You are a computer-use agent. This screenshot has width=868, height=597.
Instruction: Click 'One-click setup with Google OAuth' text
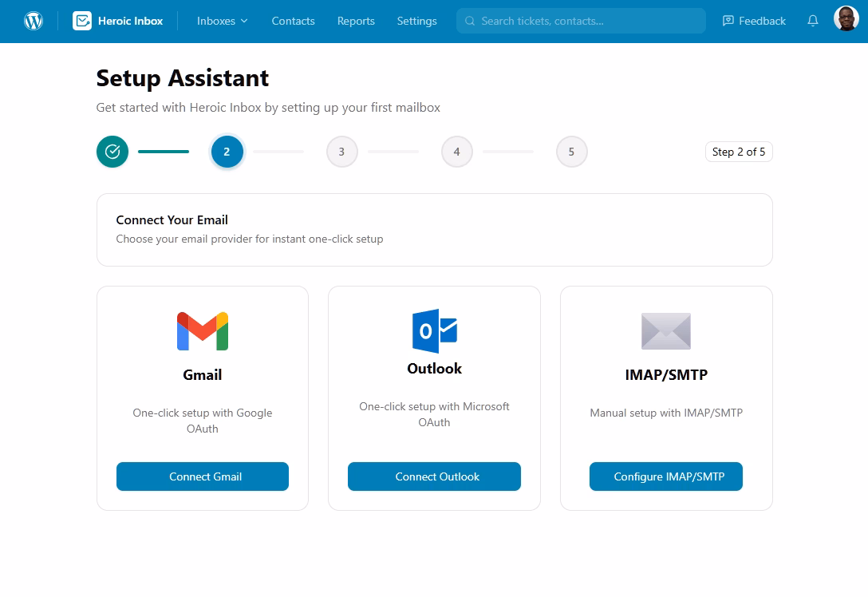pyautogui.click(x=203, y=421)
